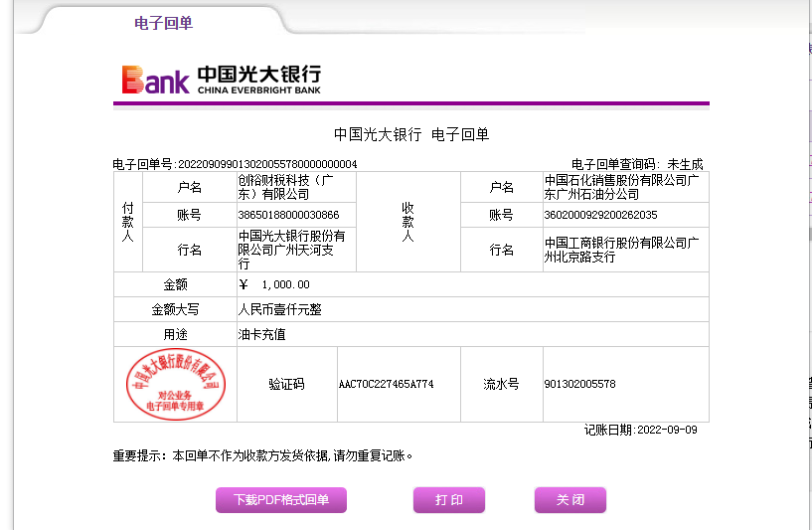
Task: Select the 电子回单号 number text
Action: pyautogui.click(x=266, y=164)
